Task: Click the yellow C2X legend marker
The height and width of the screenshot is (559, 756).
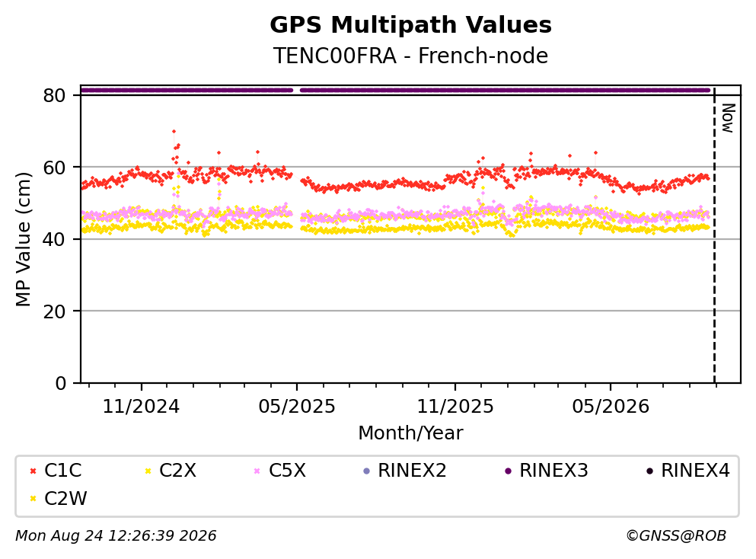Action: 148,471
